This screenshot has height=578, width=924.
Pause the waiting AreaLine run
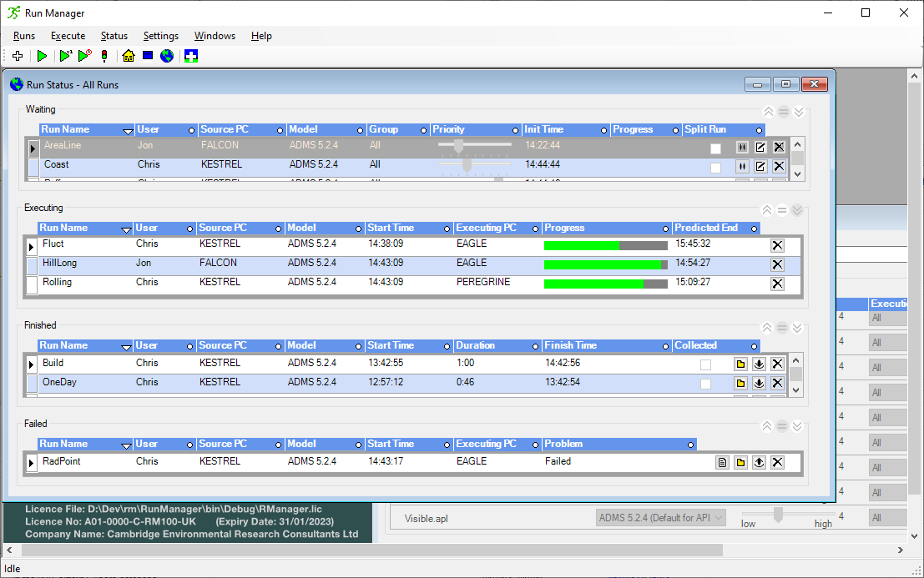point(742,147)
